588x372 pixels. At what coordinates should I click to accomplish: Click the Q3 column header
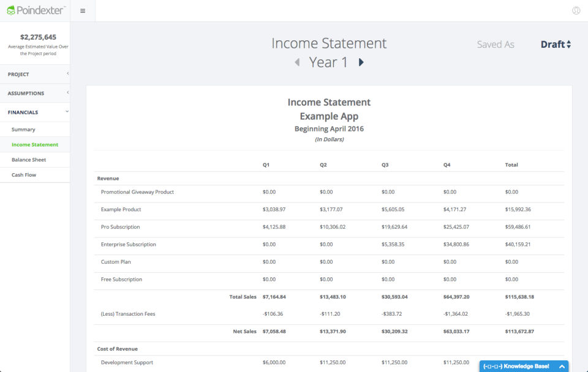click(x=385, y=165)
